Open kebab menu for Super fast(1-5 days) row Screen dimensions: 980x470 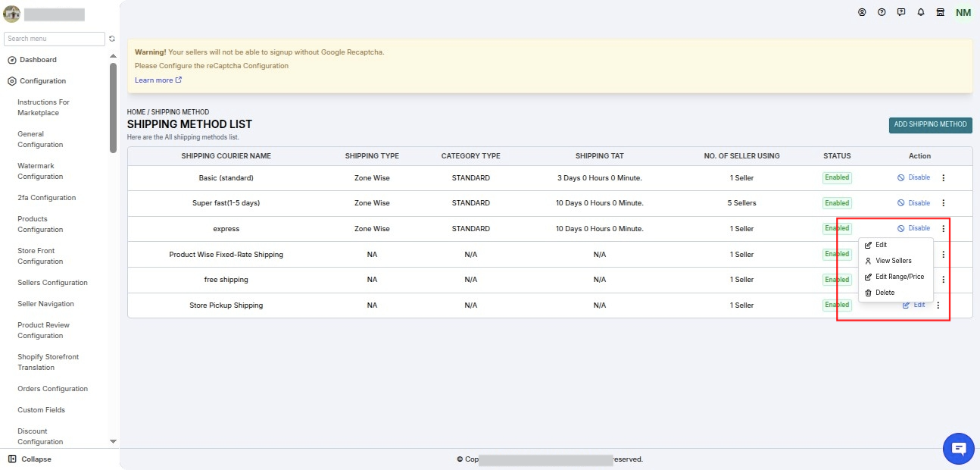(943, 203)
